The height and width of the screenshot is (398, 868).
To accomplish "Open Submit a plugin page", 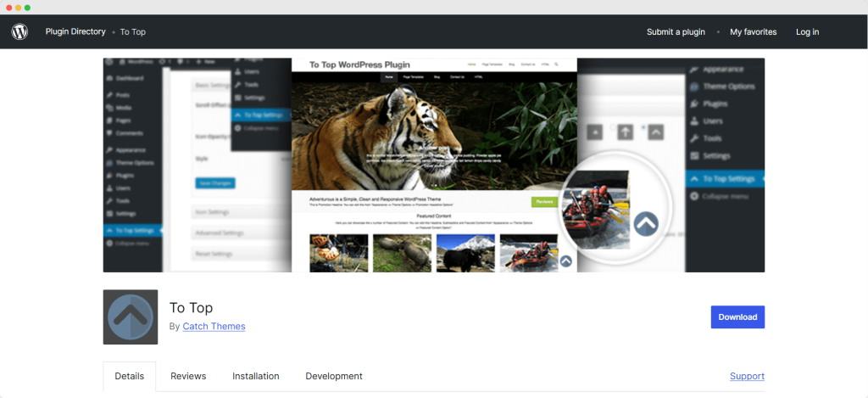I will 676,31.
